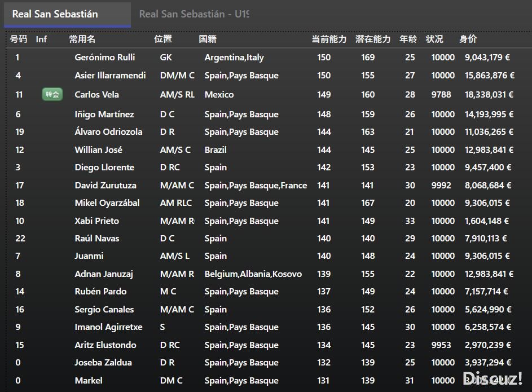Screen dimensions: 532x392
Task: Click age 33 in Xabi Prieto row
Action: coord(410,221)
